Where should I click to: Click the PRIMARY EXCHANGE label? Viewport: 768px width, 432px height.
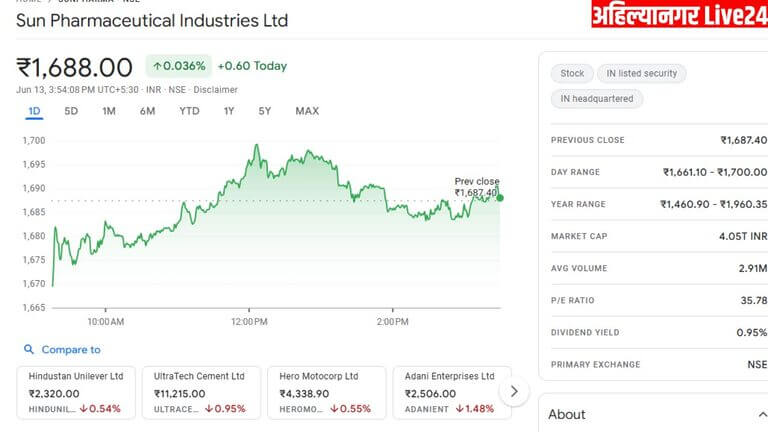coord(596,364)
